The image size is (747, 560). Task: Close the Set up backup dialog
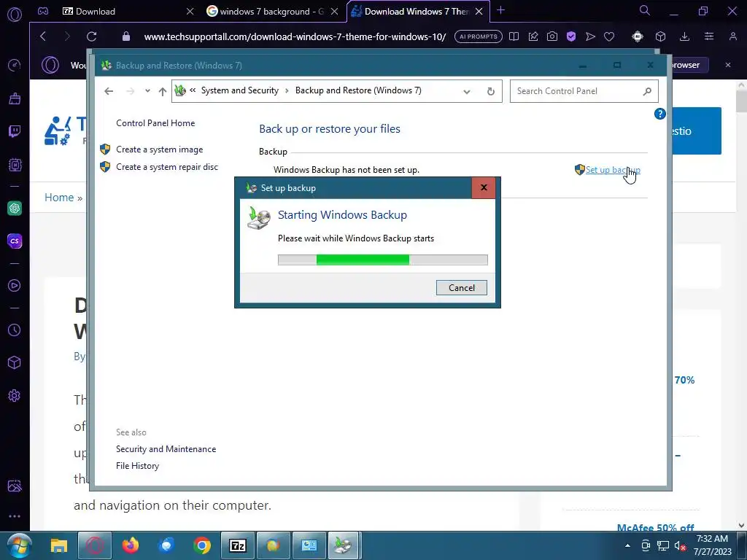tap(484, 187)
